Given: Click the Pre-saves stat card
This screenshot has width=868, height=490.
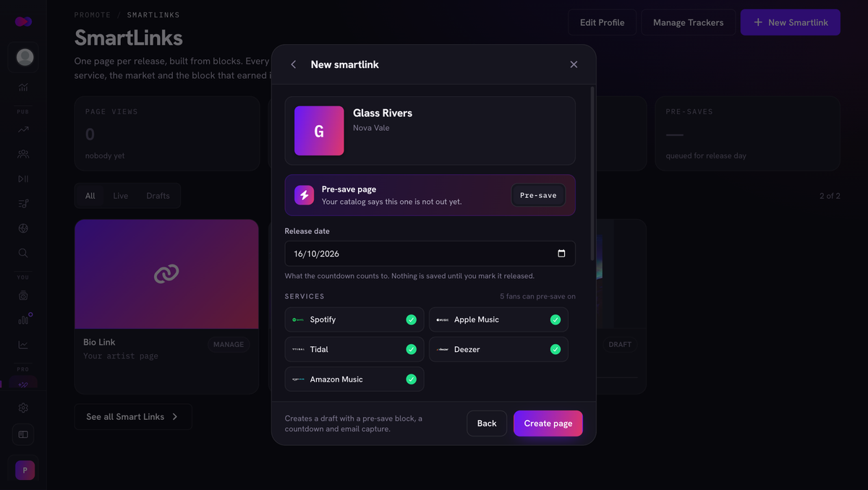Looking at the screenshot, I should [x=748, y=134].
